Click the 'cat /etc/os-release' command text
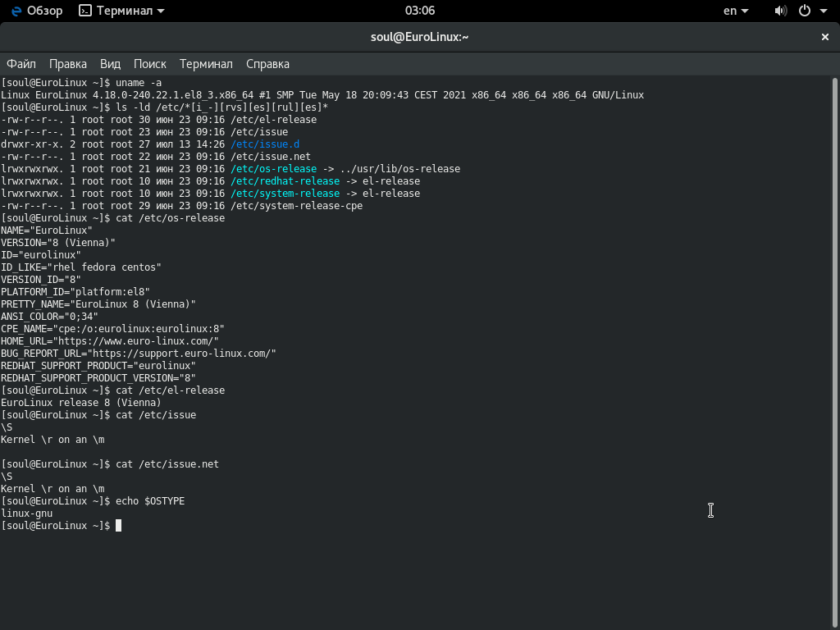Screen dimensions: 840x630 pyautogui.click(x=171, y=218)
